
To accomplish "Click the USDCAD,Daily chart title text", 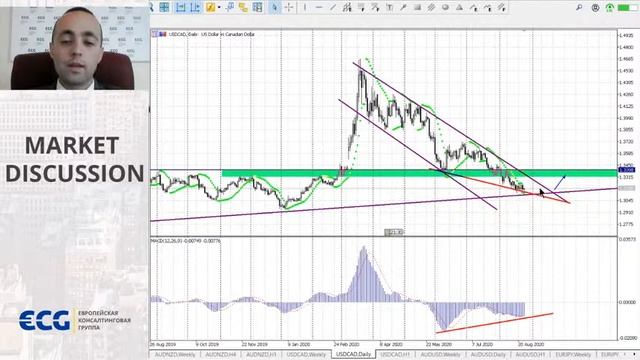I will tap(211, 34).
